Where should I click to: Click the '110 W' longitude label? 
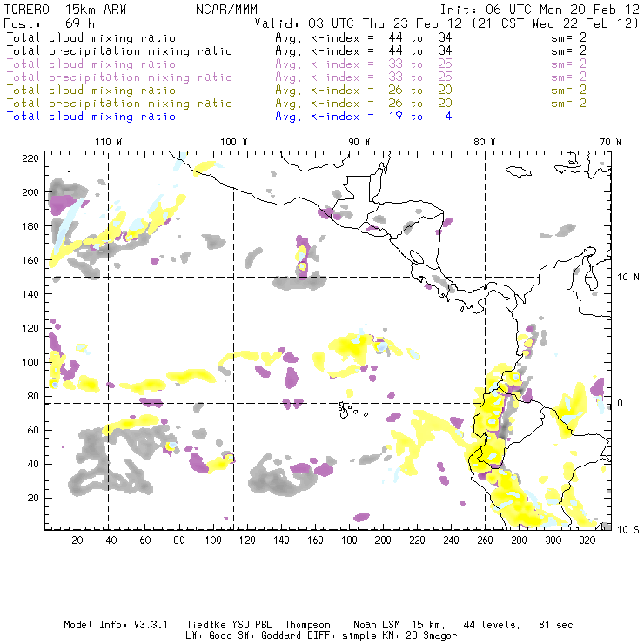click(109, 142)
